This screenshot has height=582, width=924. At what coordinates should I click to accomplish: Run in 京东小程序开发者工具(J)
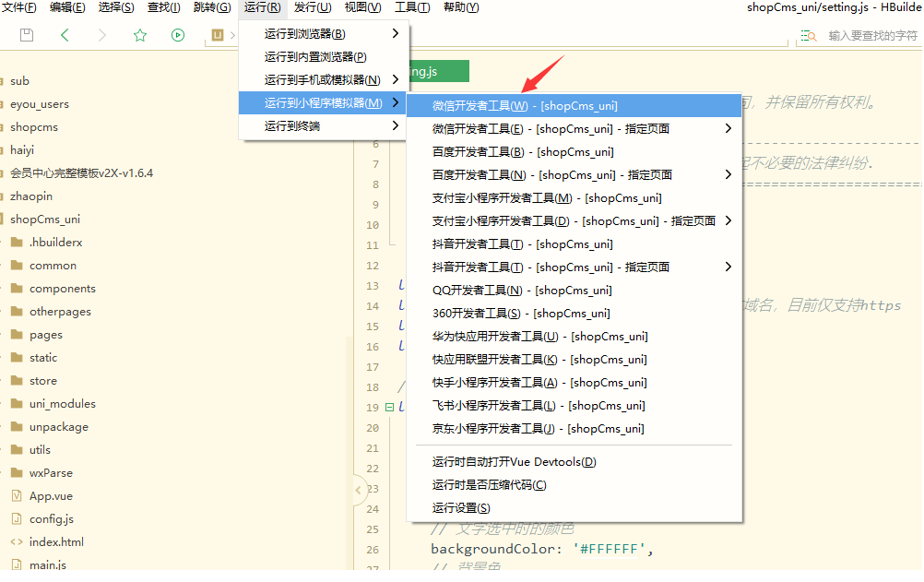574,428
